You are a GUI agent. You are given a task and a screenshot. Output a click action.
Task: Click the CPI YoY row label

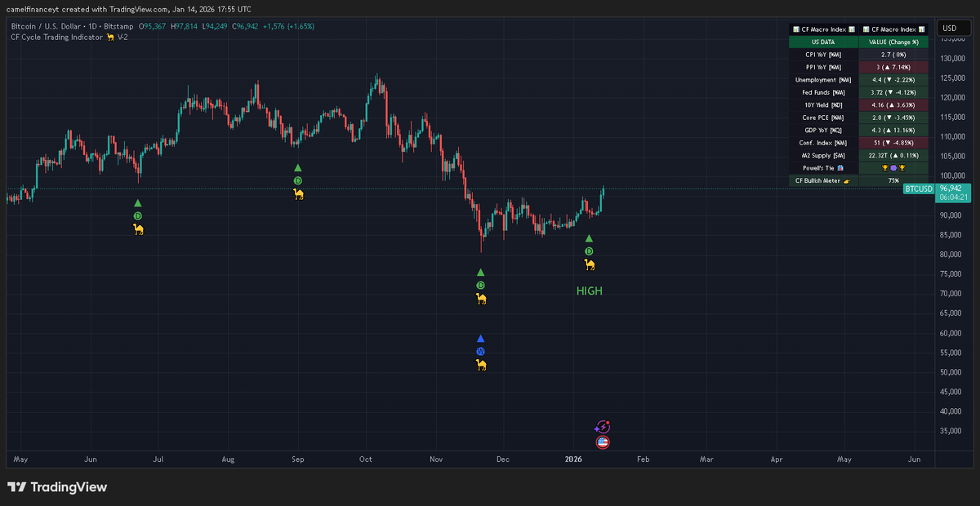(x=823, y=54)
